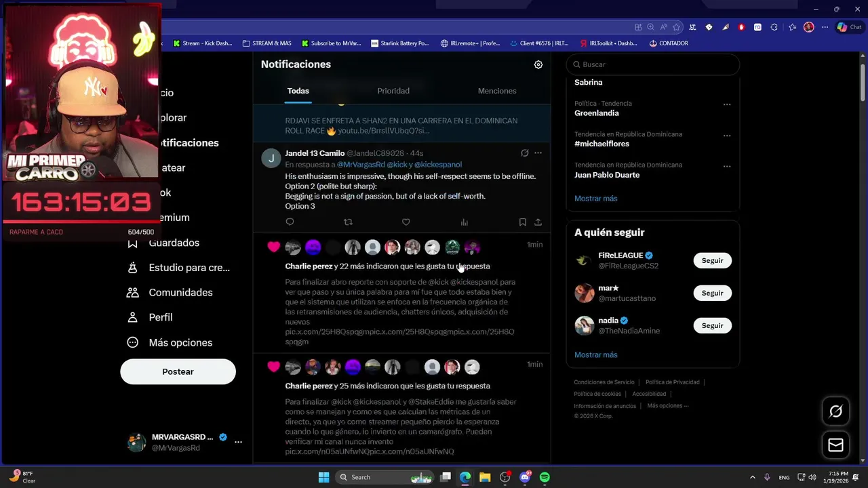Open File Explorer from taskbar

(485, 477)
